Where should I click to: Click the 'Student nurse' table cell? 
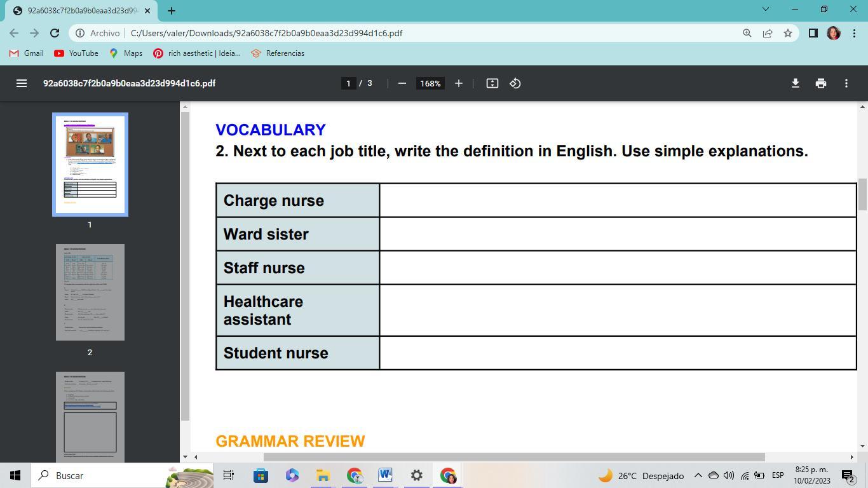(x=298, y=353)
